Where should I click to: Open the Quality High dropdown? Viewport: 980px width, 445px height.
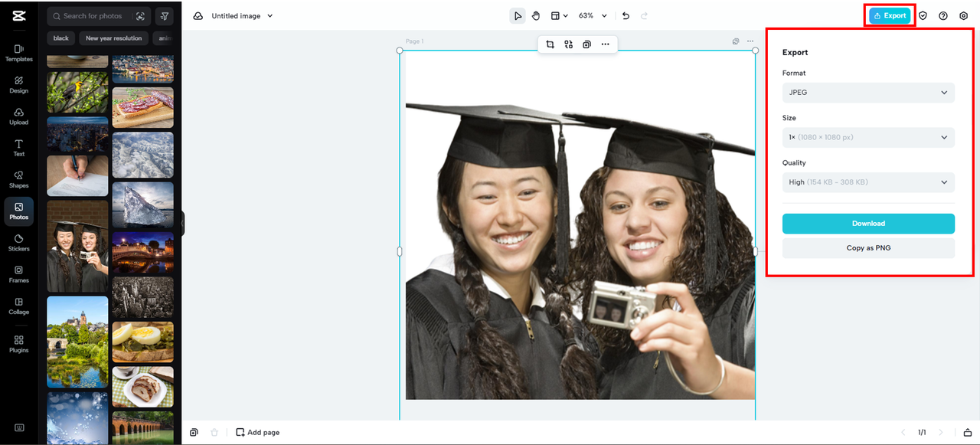coord(868,182)
